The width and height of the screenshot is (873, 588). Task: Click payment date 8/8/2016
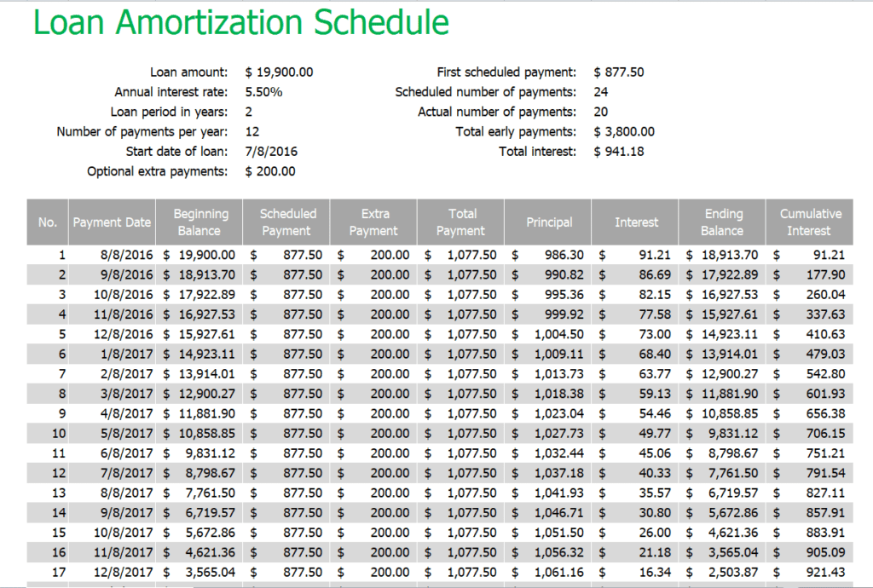pos(126,255)
